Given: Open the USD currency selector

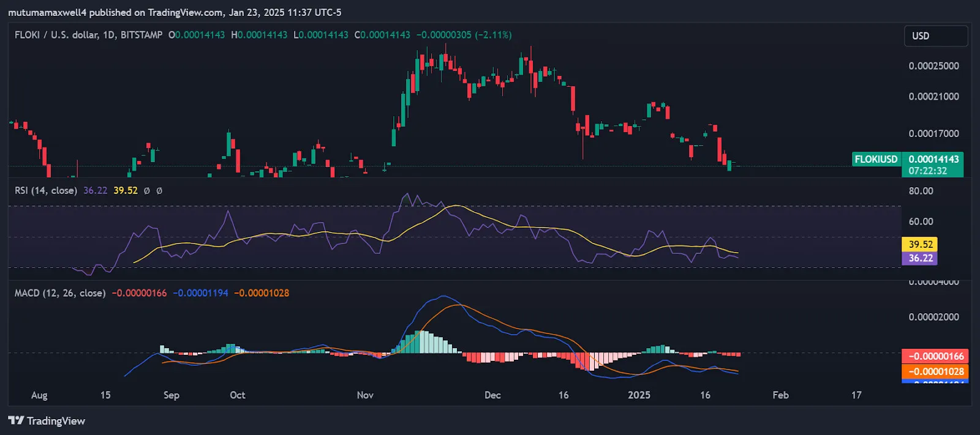Looking at the screenshot, I should 936,36.
